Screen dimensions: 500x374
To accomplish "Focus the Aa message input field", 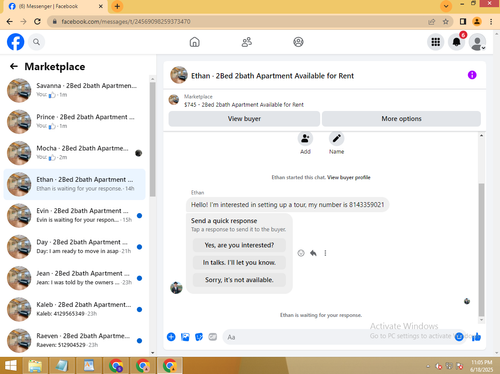I will [337, 337].
